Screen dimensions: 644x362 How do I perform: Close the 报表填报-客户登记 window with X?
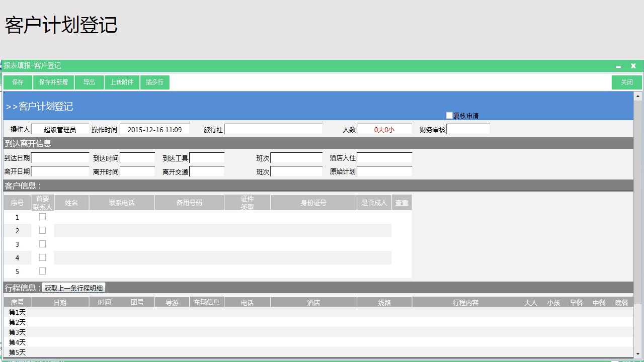pyautogui.click(x=633, y=66)
